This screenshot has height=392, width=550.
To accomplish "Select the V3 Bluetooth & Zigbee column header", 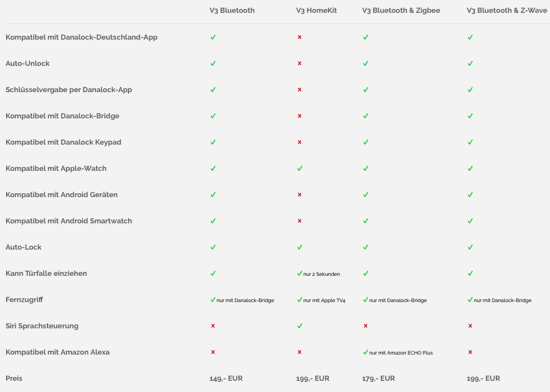I will tap(401, 11).
